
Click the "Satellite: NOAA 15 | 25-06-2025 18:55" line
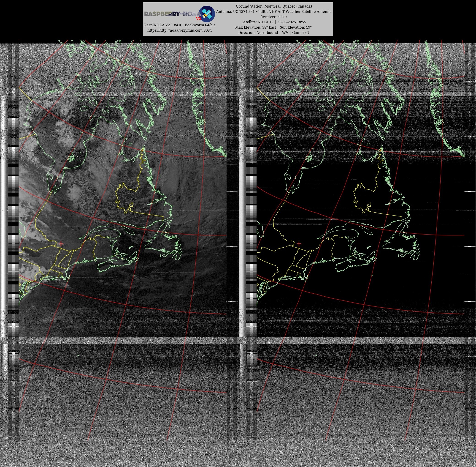[274, 22]
